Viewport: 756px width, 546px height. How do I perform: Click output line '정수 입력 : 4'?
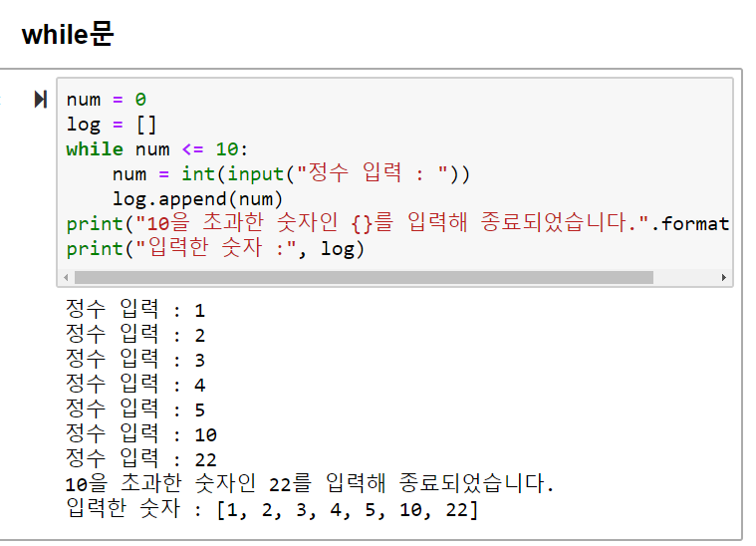tap(135, 384)
